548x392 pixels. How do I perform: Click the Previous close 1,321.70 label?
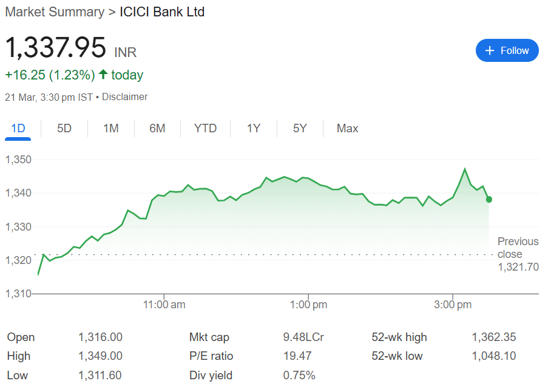518,254
